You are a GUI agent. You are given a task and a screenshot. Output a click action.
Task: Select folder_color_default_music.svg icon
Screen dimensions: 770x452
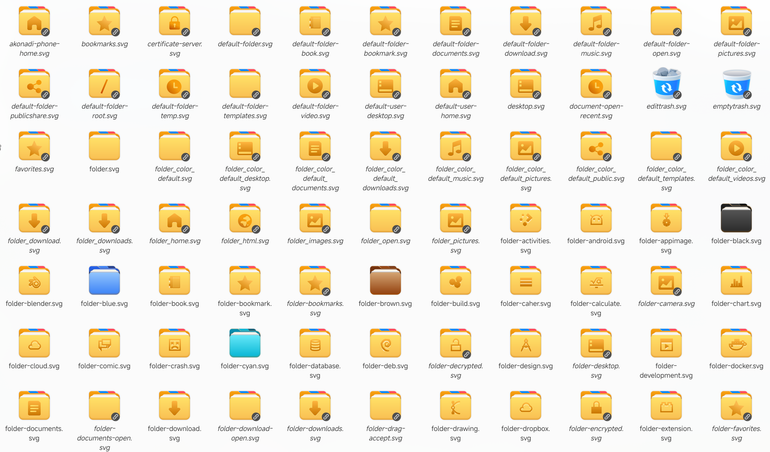(455, 146)
